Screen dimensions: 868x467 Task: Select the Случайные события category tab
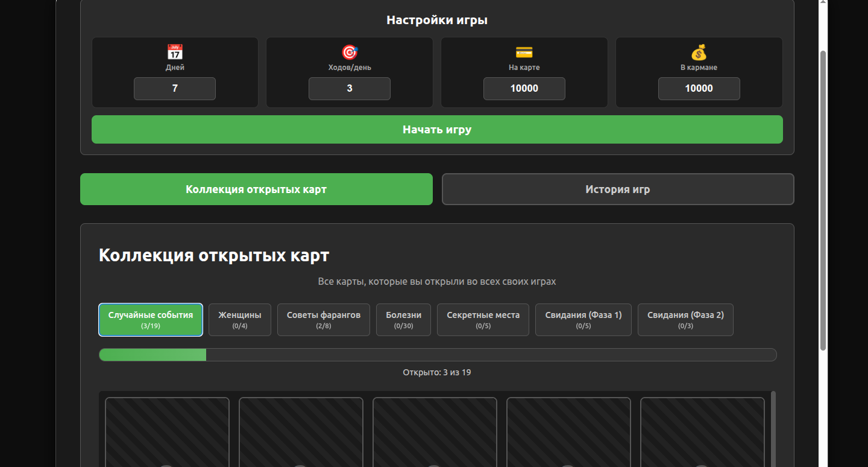pos(151,320)
